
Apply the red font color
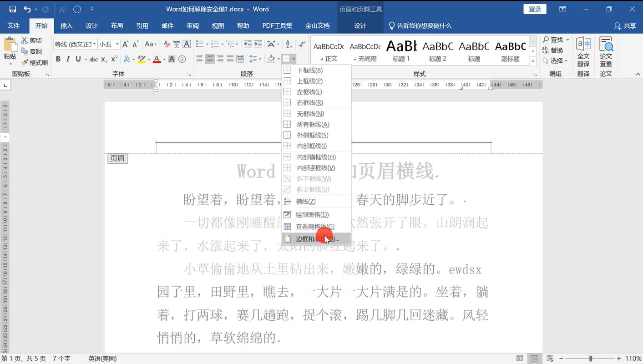[157, 59]
